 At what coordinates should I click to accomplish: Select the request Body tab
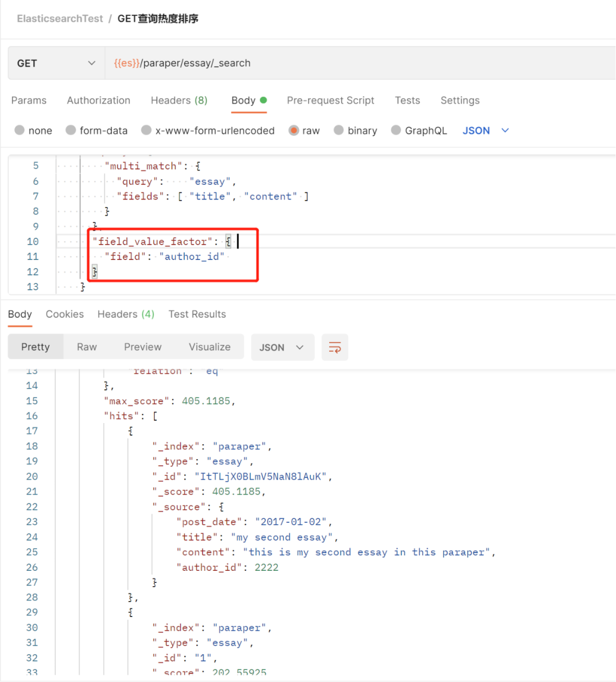[249, 100]
